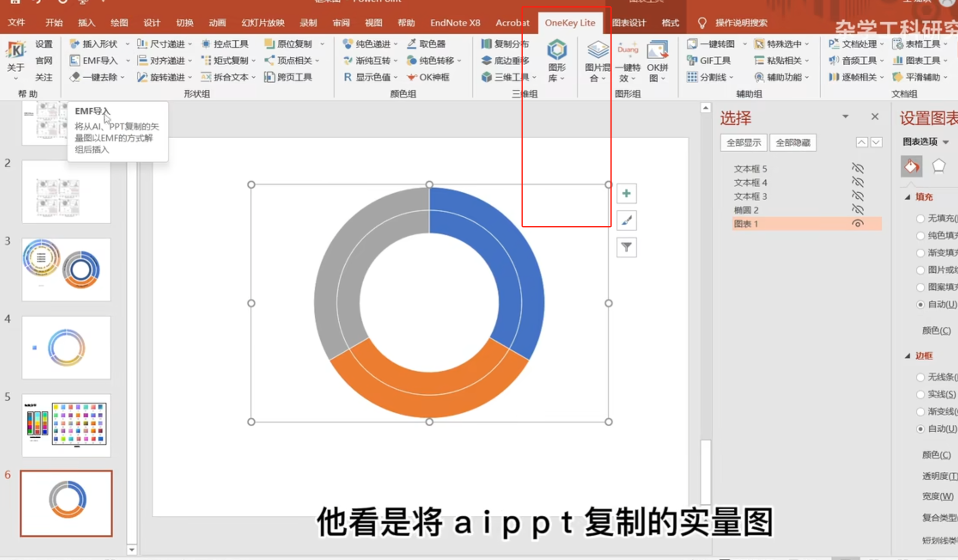Expand 图表选项 dropdown arrow

(946, 142)
